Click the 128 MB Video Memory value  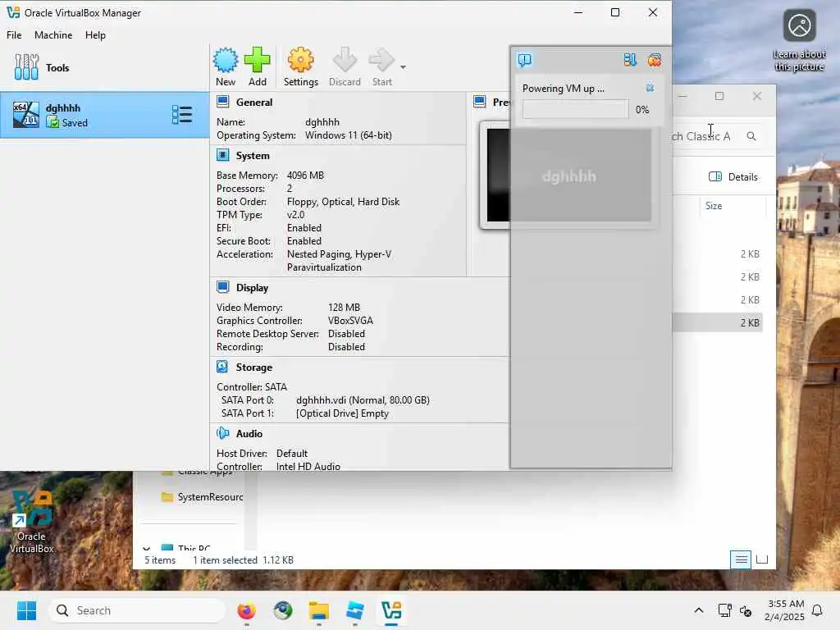click(344, 308)
